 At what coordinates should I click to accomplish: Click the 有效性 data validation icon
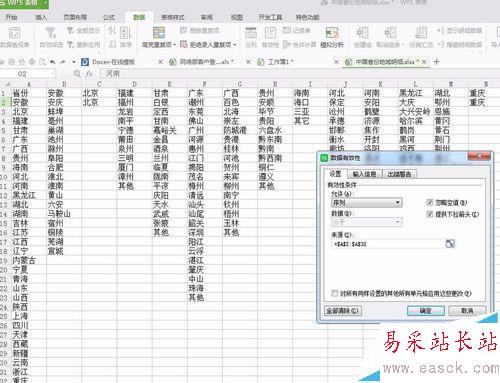coord(270,33)
